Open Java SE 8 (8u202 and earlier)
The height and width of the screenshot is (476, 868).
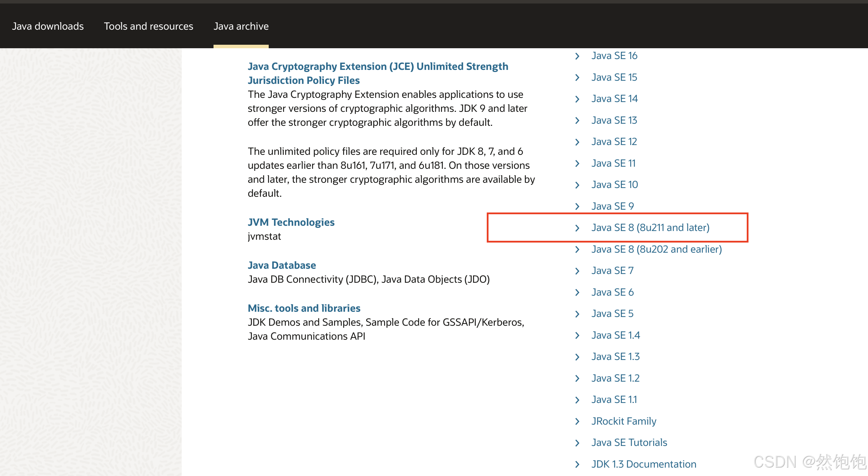click(657, 249)
